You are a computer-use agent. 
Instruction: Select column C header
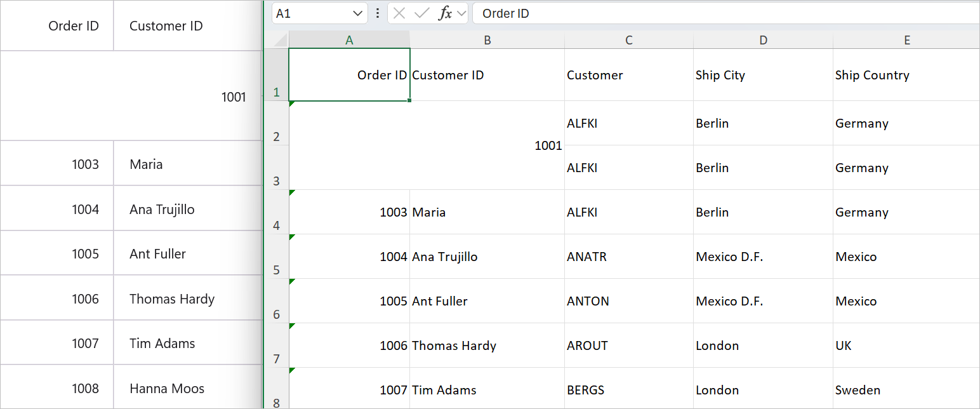point(628,40)
